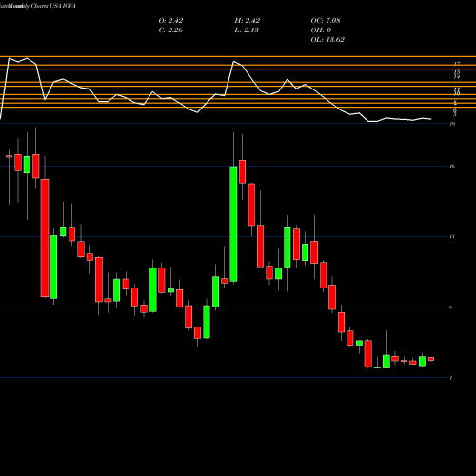Screen dimensions: 476x476
Task: Click the 11 price axis label
Action: (x=452, y=236)
